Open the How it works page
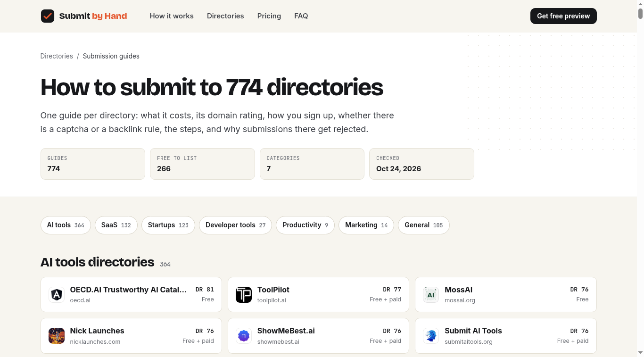Image resolution: width=644 pixels, height=357 pixels. (x=172, y=16)
